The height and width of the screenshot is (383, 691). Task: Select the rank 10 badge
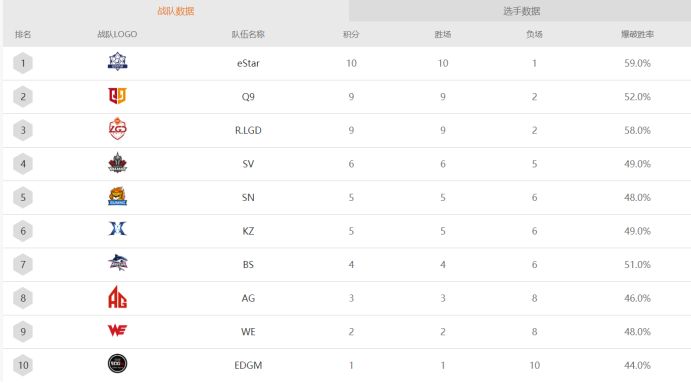(23, 365)
